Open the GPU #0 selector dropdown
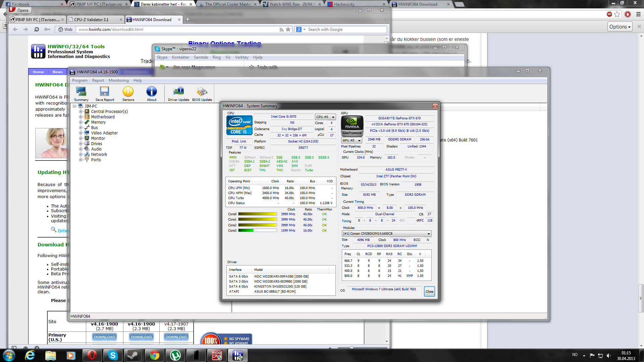644x362 pixels. pyautogui.click(x=352, y=140)
